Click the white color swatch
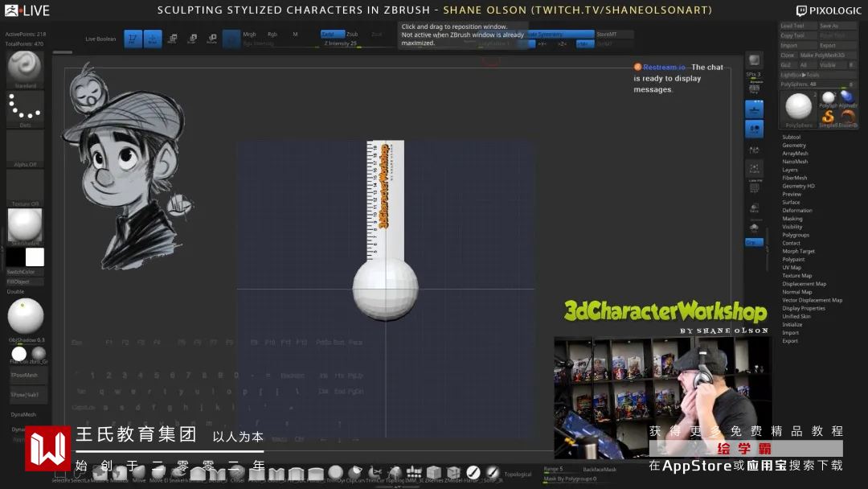868x489 pixels. pos(35,257)
